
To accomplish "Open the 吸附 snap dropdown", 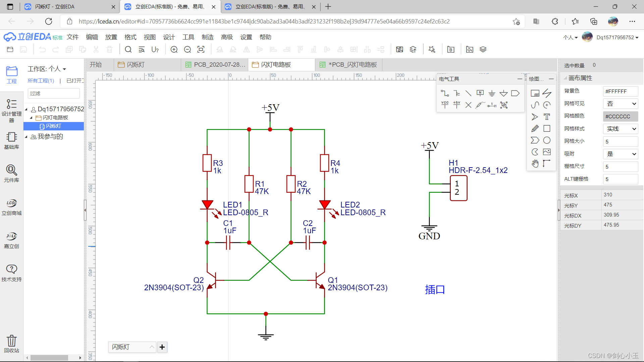I will click(x=620, y=154).
